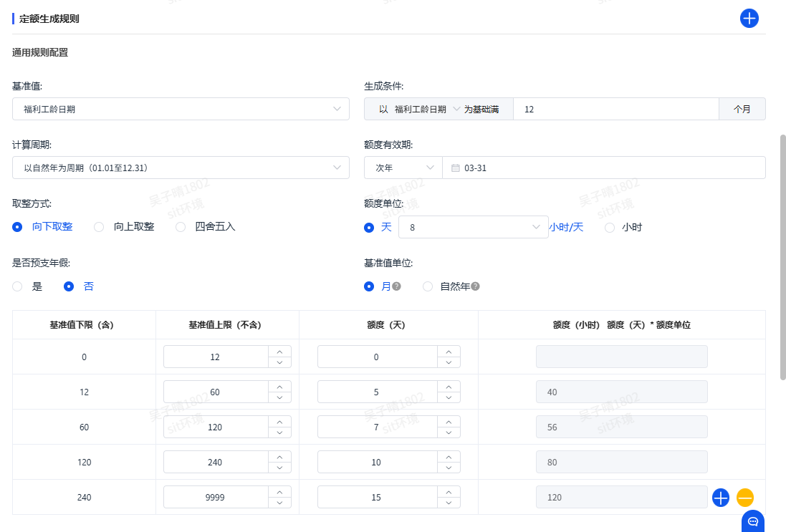Click the help icon next to 月

point(396,286)
